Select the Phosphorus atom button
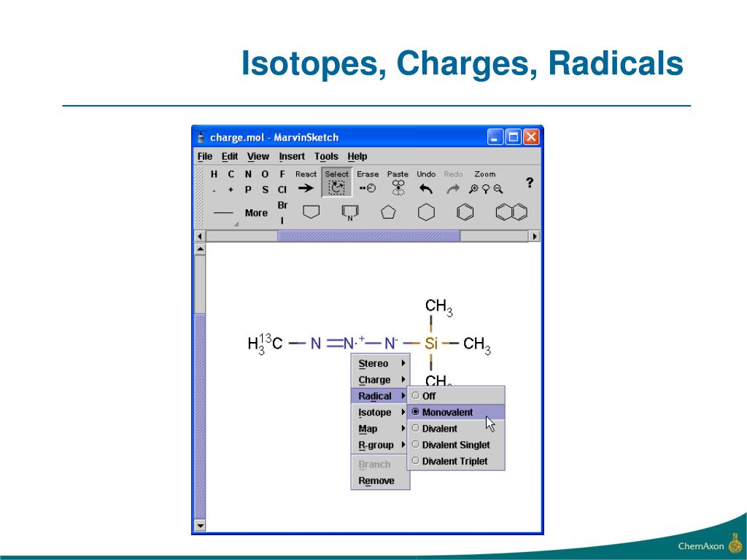Screen dimensions: 747x560 (x=248, y=190)
